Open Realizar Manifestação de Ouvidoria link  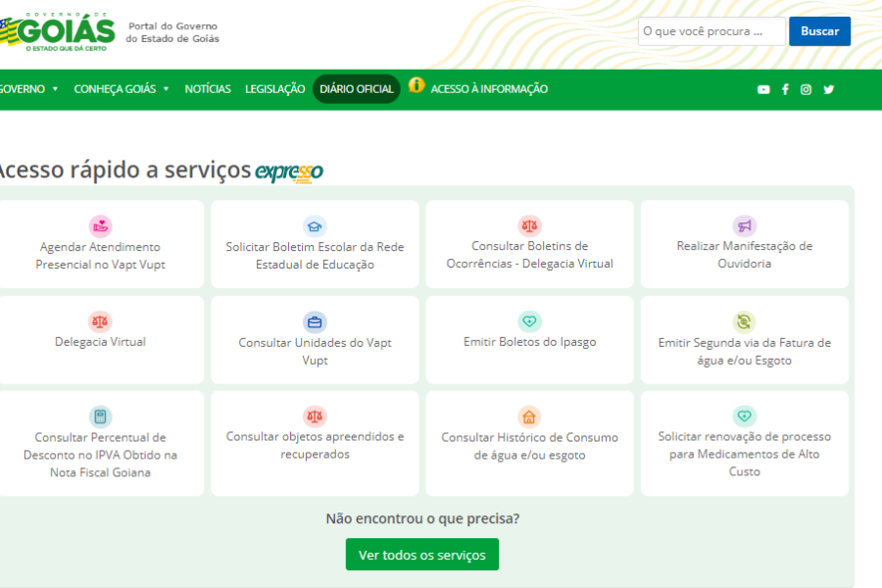(x=744, y=255)
